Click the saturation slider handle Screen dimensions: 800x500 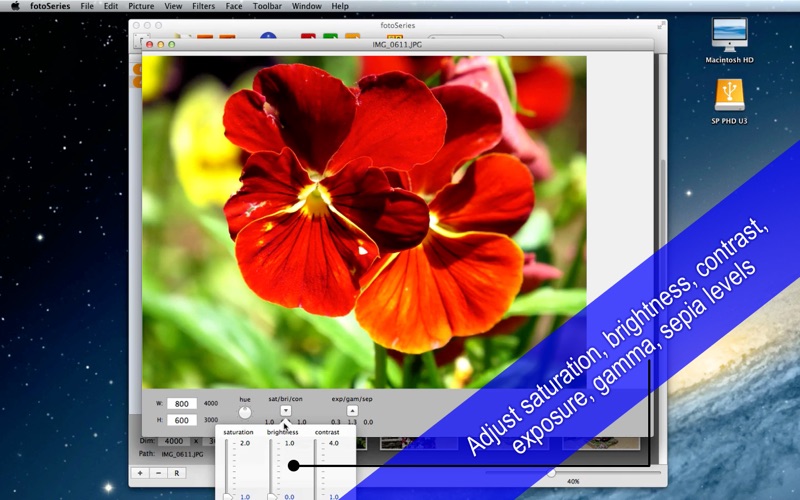(x=228, y=496)
